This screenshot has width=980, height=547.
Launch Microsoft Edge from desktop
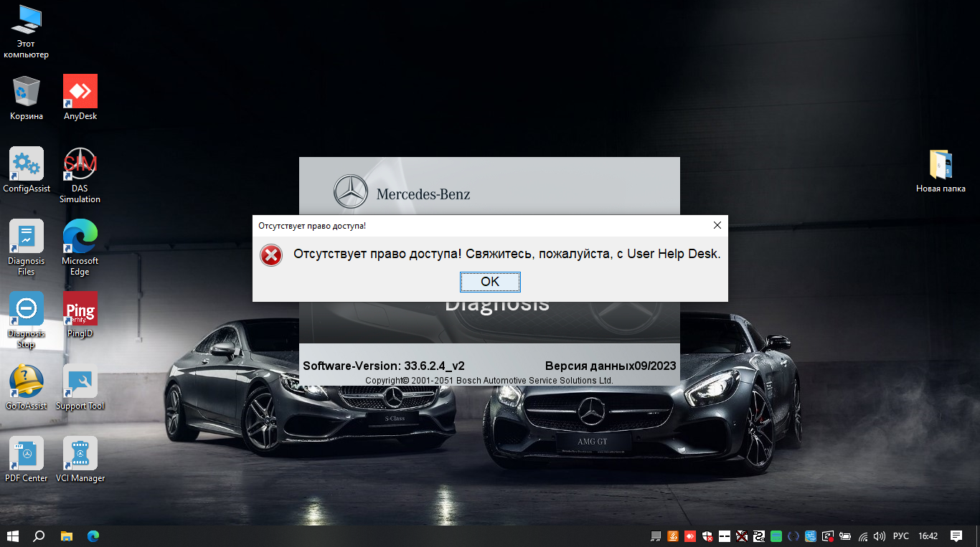click(80, 248)
